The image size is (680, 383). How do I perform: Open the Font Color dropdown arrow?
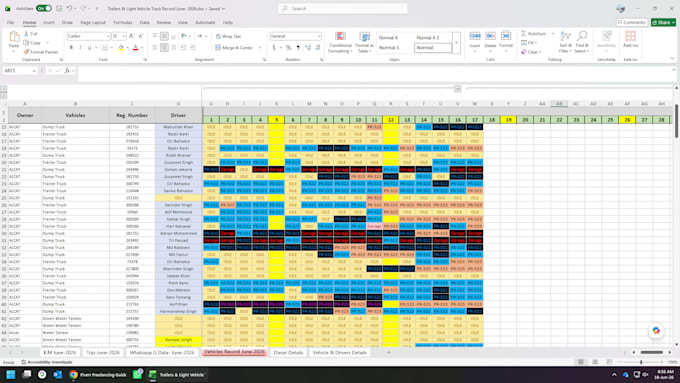[142, 47]
